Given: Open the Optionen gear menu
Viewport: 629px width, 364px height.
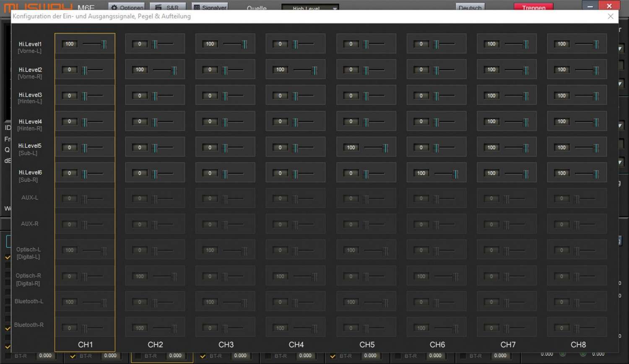Looking at the screenshot, I should 127,7.
